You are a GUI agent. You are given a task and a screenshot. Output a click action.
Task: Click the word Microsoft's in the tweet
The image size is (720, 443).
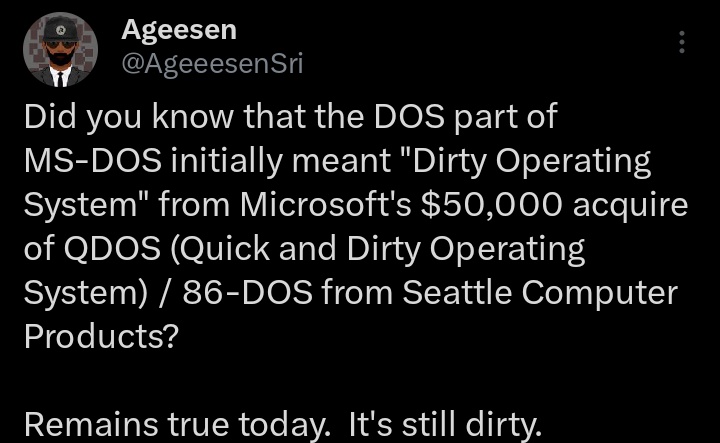(x=325, y=204)
